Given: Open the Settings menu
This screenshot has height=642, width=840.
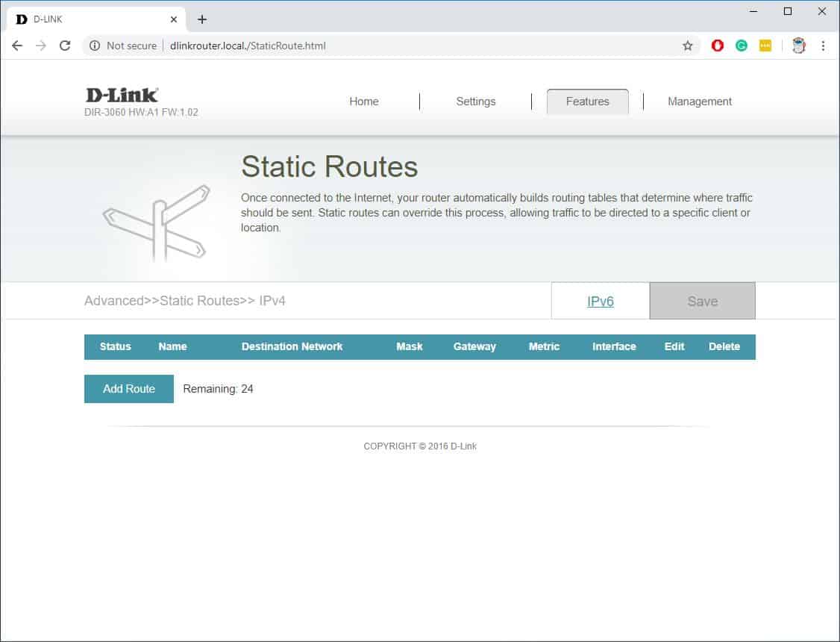Looking at the screenshot, I should pos(476,102).
